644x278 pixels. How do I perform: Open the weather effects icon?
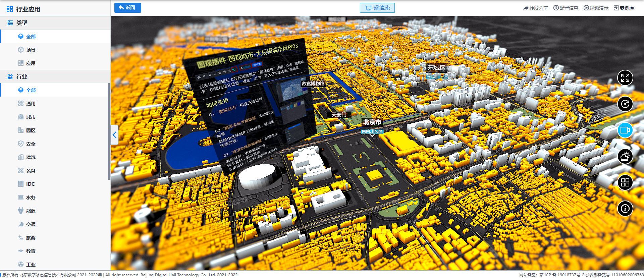tap(625, 156)
